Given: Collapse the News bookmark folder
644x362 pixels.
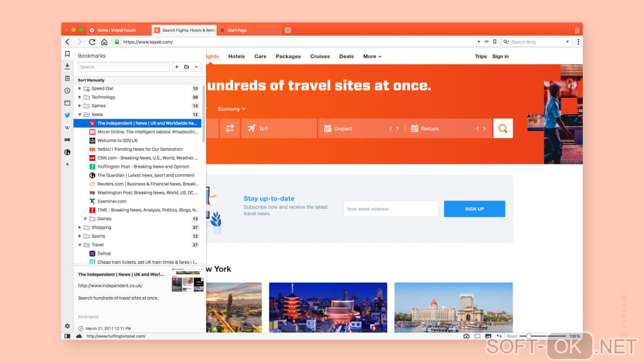Looking at the screenshot, I should [x=80, y=115].
